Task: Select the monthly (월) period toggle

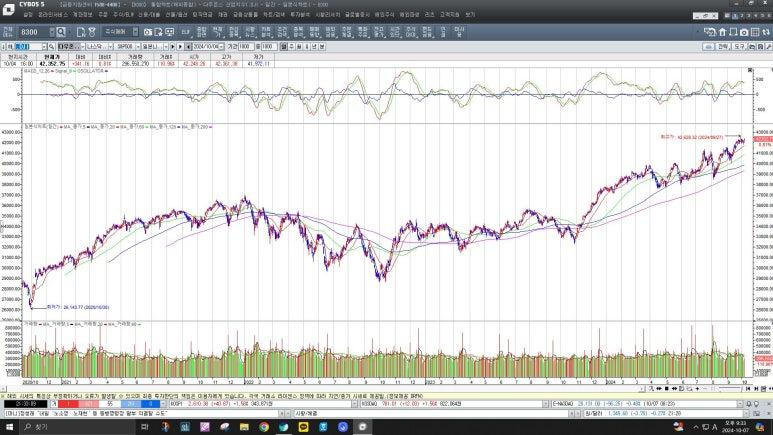Action: [299, 46]
